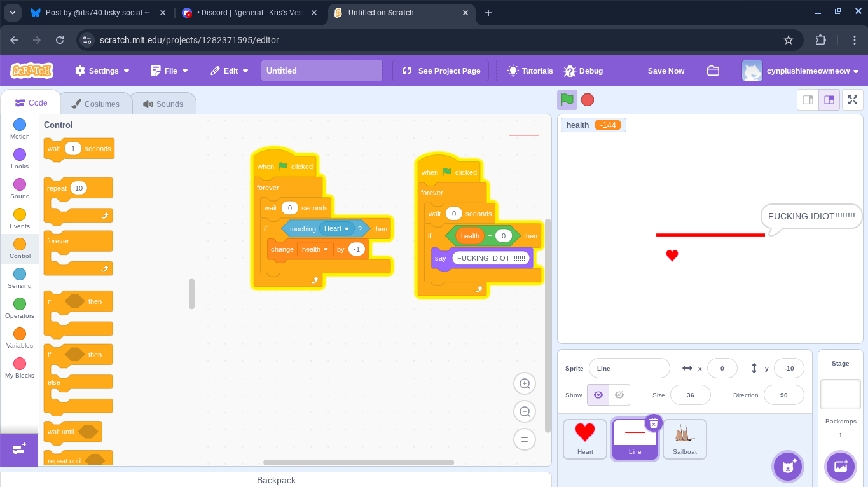
Task: Switch to the Costumes tab
Action: [95, 104]
